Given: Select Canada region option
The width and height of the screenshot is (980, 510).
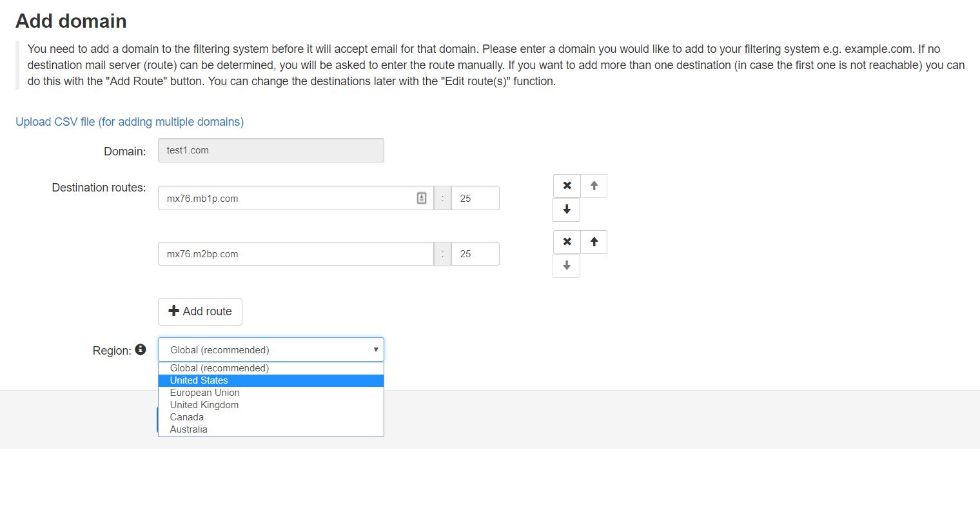Looking at the screenshot, I should (x=187, y=417).
